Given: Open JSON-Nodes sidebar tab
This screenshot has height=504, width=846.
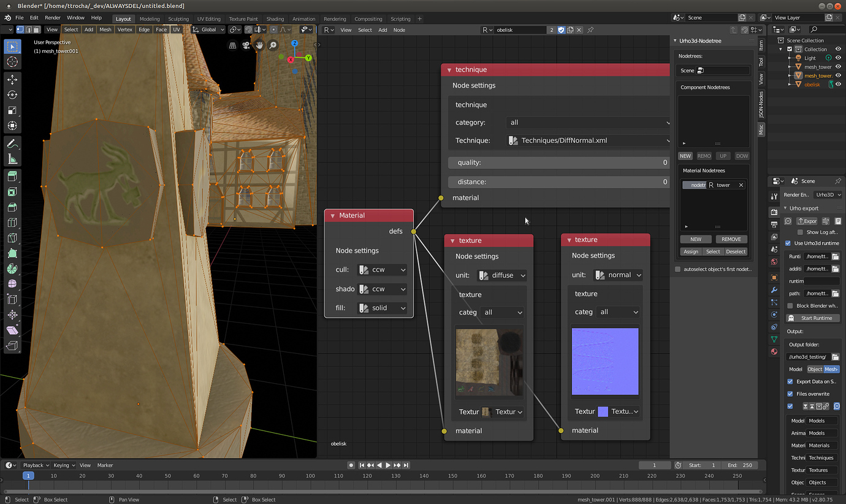Looking at the screenshot, I should point(761,104).
